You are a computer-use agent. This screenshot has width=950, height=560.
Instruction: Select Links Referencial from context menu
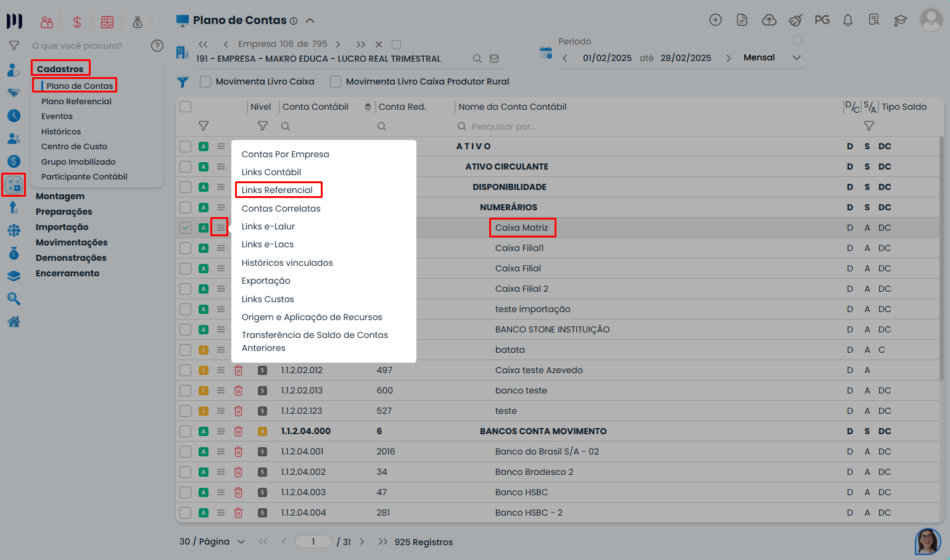click(x=277, y=190)
